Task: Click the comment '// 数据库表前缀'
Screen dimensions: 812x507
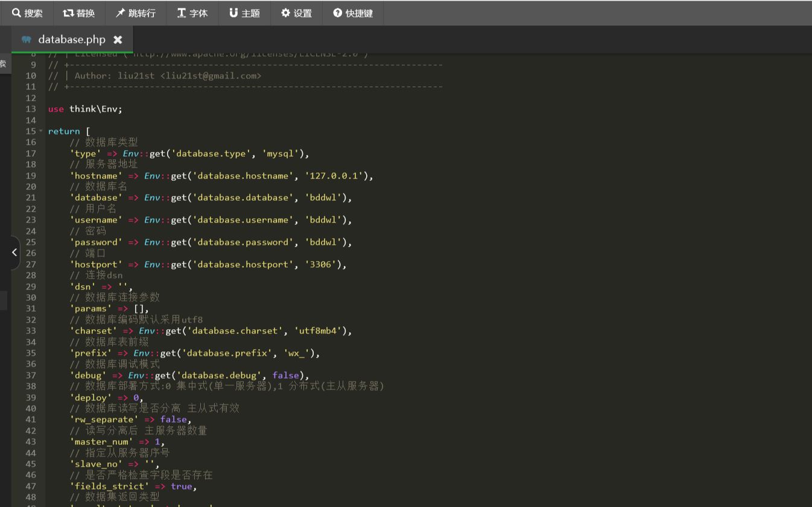Action: click(109, 342)
